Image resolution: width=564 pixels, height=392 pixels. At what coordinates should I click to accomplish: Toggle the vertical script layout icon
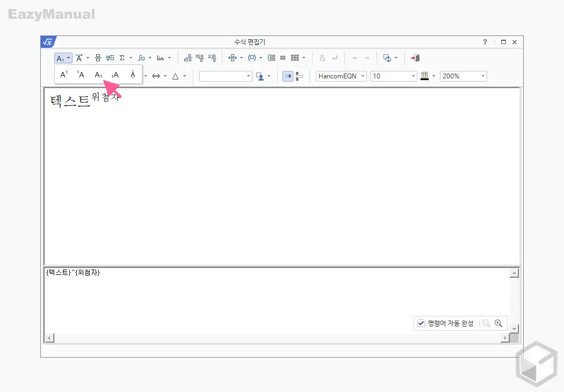(x=299, y=76)
